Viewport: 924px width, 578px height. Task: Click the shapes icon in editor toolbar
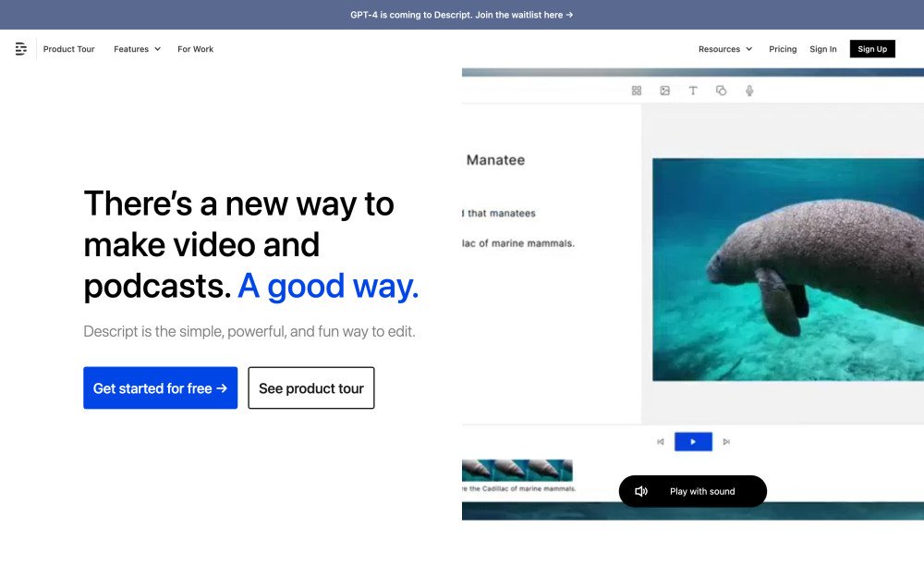tap(722, 91)
